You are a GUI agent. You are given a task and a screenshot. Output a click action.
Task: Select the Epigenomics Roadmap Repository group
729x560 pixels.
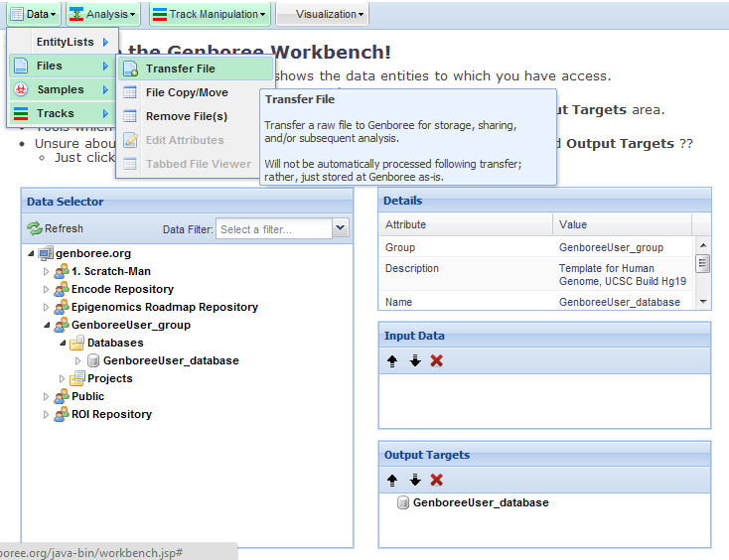[164, 307]
